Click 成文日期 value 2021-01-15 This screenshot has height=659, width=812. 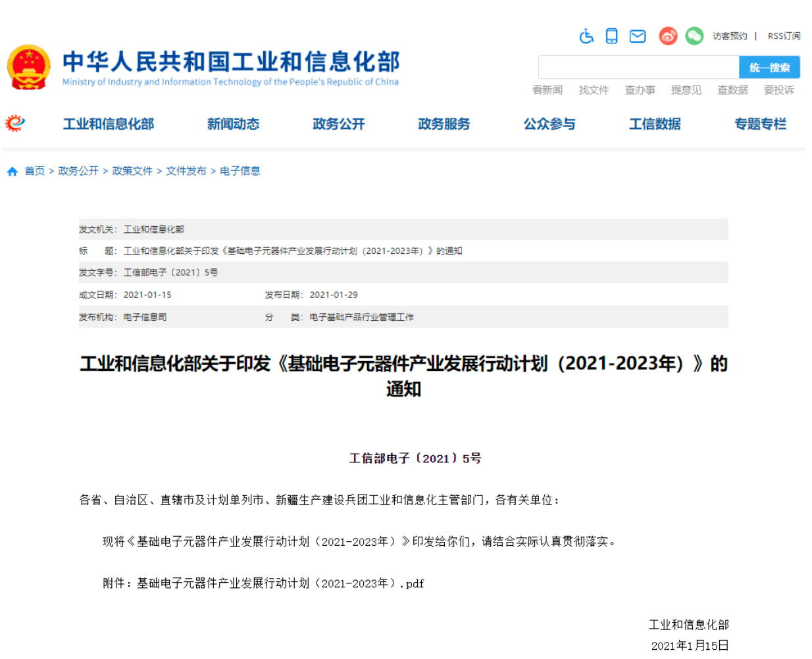pos(147,295)
